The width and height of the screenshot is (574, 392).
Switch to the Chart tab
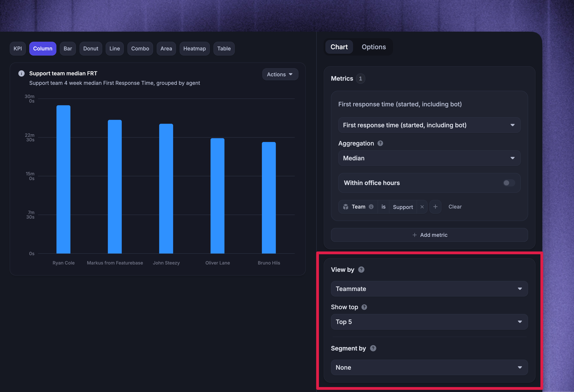coord(339,47)
